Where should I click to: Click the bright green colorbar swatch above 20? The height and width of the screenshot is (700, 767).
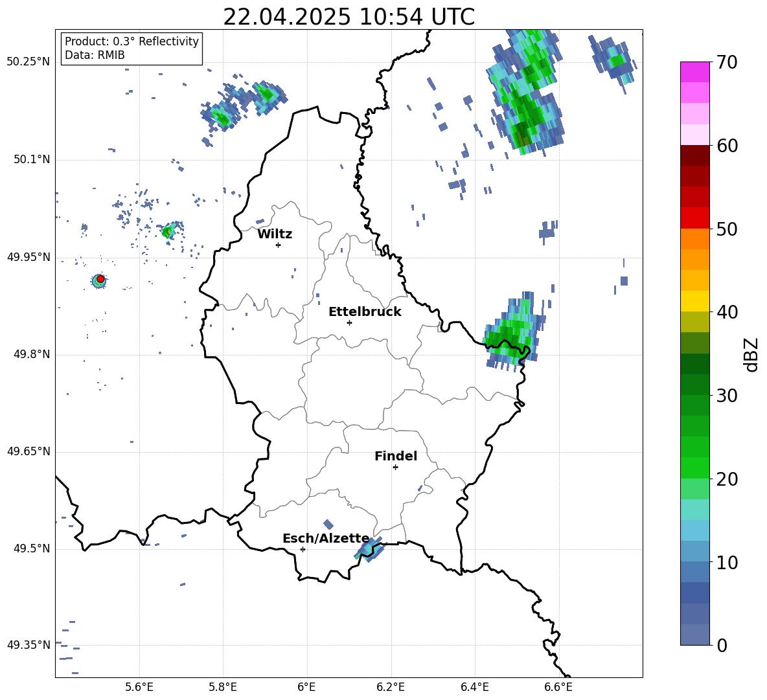(694, 468)
